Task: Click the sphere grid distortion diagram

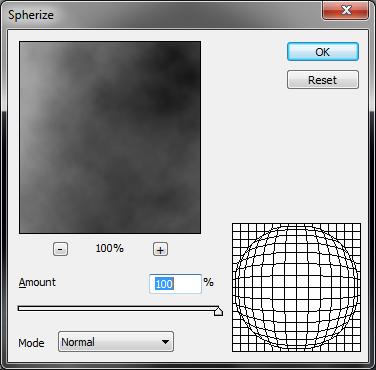Action: click(x=296, y=287)
